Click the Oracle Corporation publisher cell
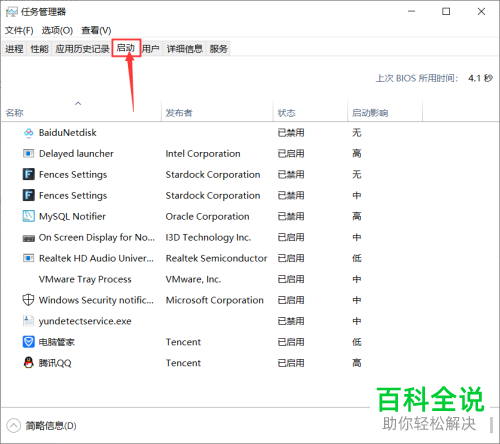This screenshot has width=500, height=444. point(207,217)
